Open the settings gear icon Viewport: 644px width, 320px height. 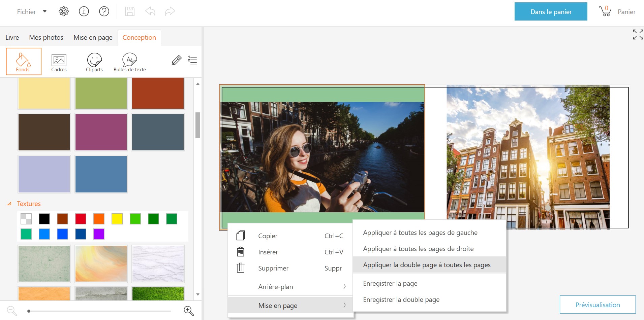pos(64,11)
